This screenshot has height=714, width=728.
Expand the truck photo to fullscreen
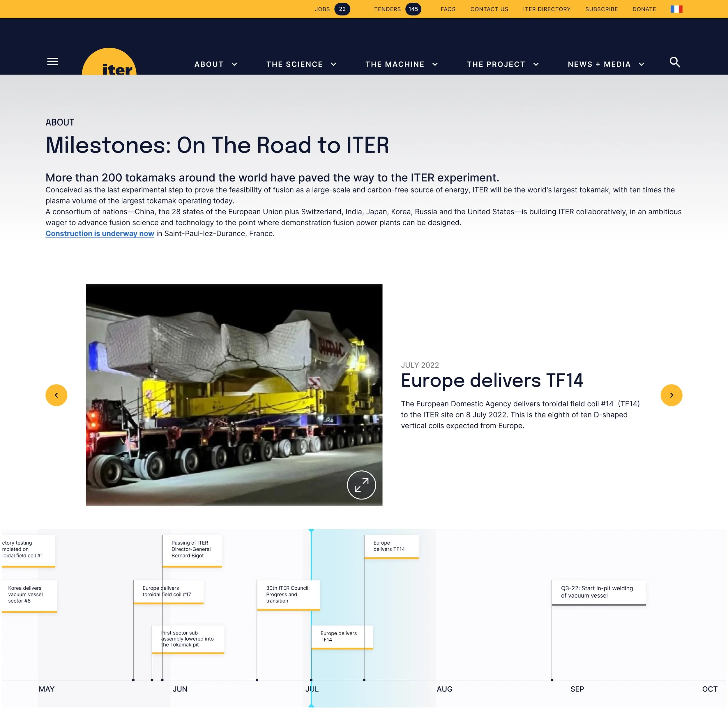point(361,485)
